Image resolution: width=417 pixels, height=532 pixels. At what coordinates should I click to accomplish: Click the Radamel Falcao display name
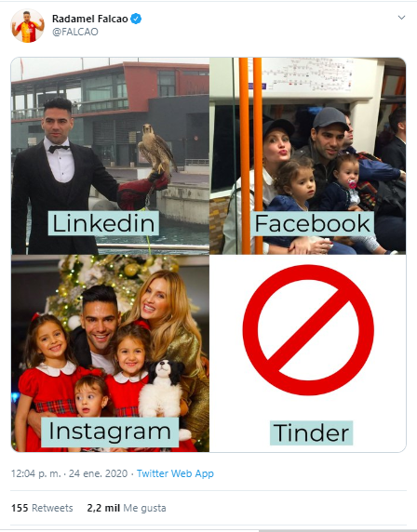90,19
